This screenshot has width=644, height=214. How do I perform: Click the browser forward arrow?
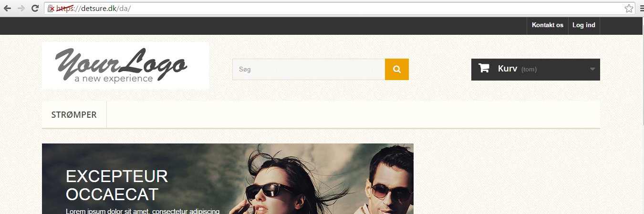point(21,8)
